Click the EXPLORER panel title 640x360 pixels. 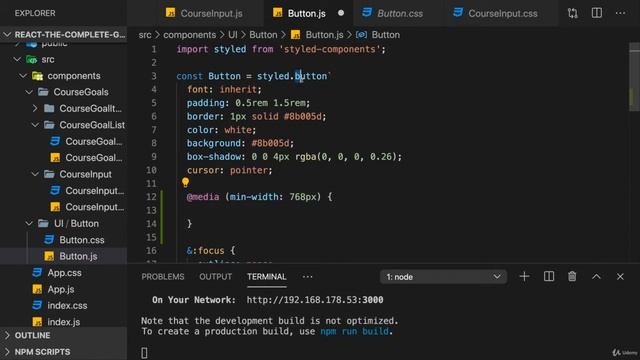point(35,13)
